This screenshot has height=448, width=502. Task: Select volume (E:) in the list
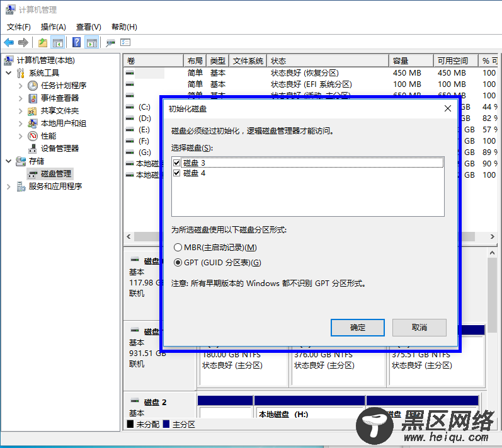(144, 130)
